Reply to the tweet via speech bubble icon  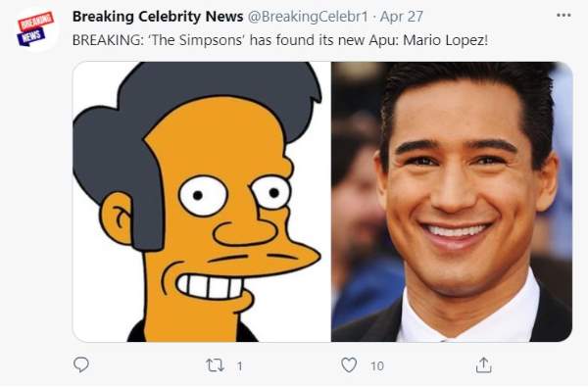coord(81,364)
